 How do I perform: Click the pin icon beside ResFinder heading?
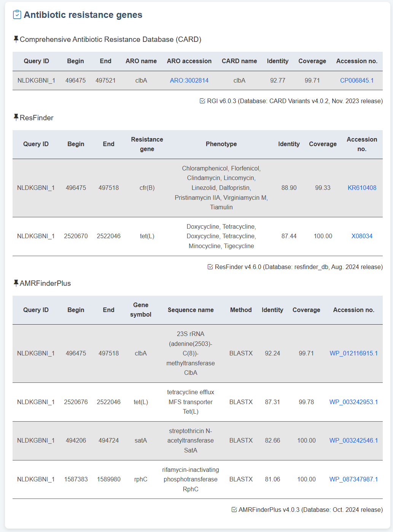16,117
